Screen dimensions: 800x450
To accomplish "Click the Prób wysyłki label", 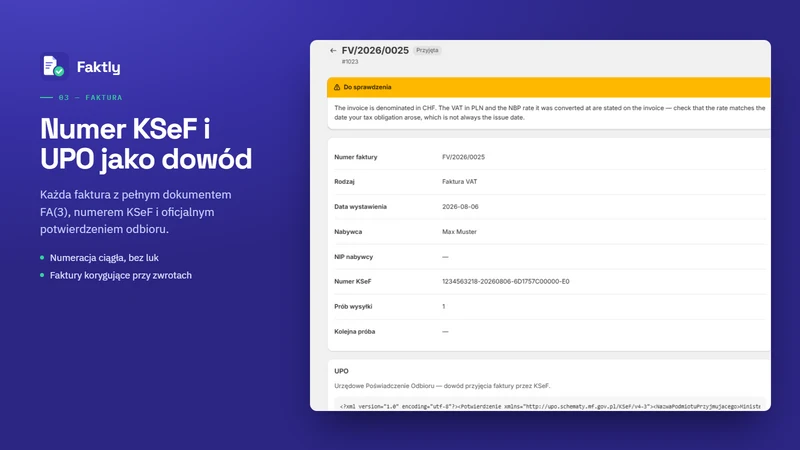I will pos(353,307).
